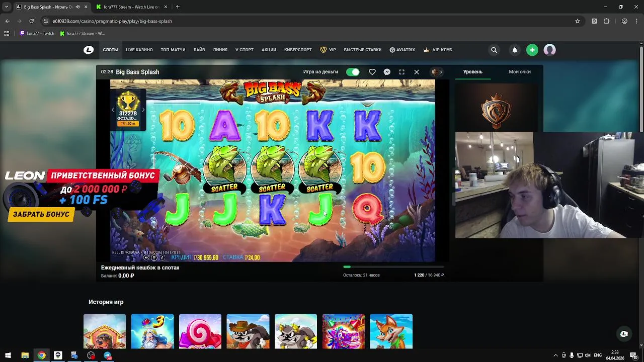The width and height of the screenshot is (644, 362).
Task: Open the slot game menu icon
Action: point(154,257)
